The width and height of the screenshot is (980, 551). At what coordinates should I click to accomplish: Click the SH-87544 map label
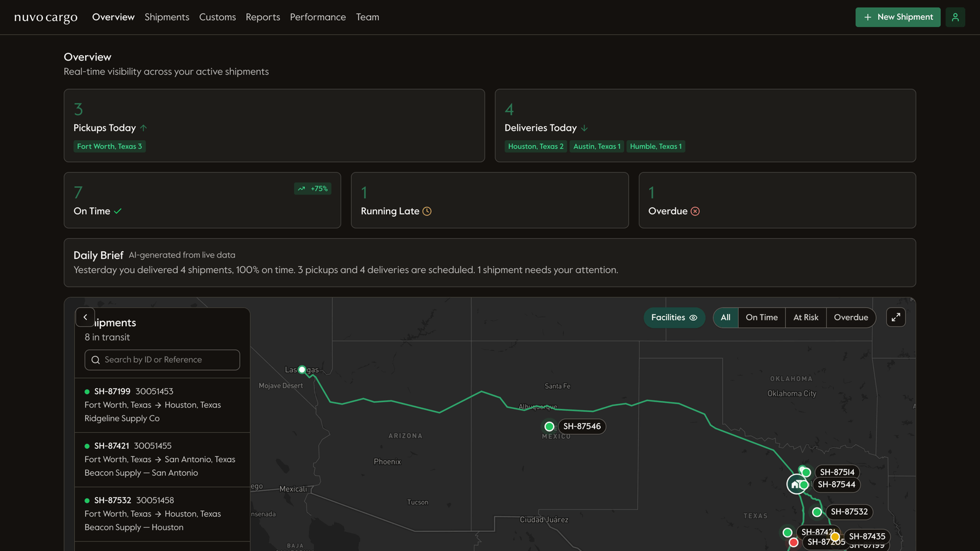tap(837, 484)
